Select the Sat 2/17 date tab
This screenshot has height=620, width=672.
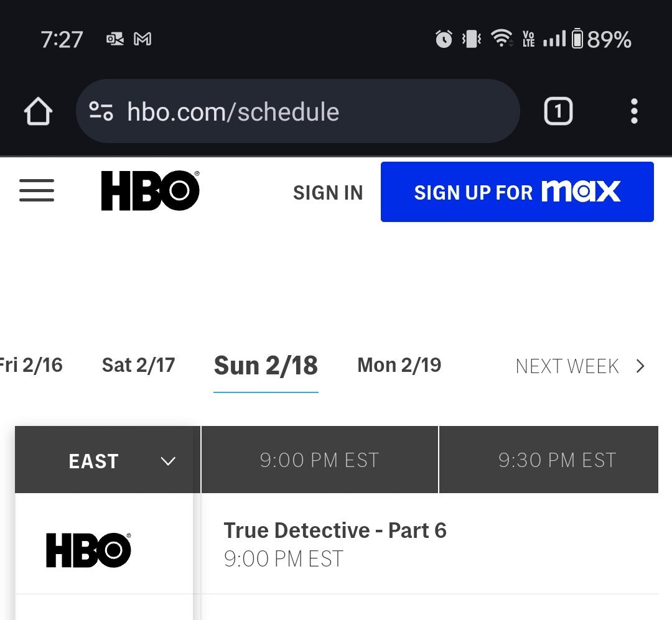(x=138, y=366)
